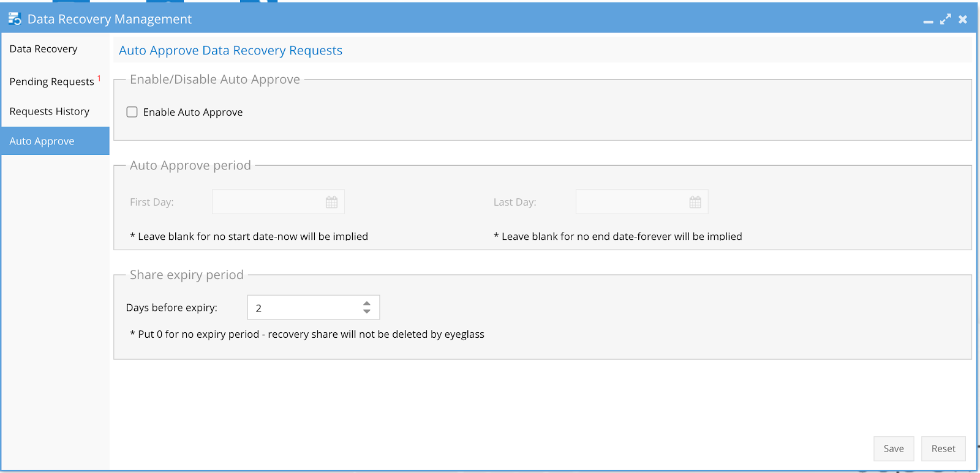Minimize the Data Recovery Management window
This screenshot has width=980, height=473.
(929, 21)
